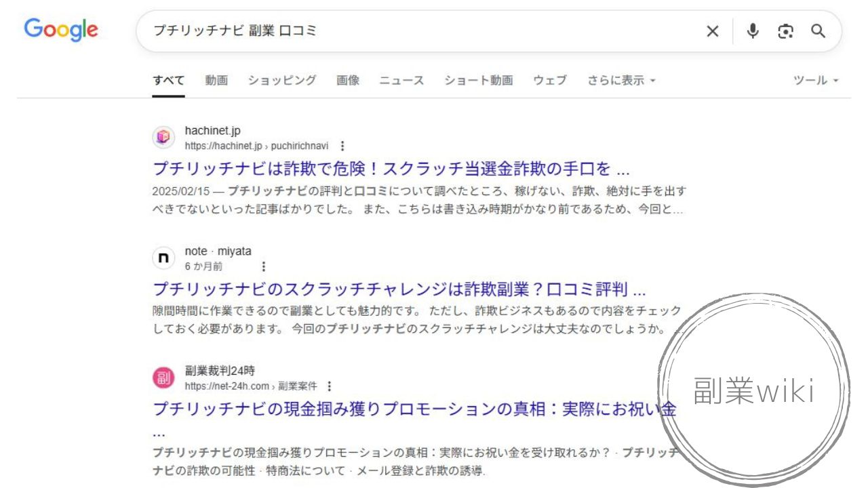Click the 6 か月前 timestamp
This screenshot has height=488, width=868.
coord(203,266)
